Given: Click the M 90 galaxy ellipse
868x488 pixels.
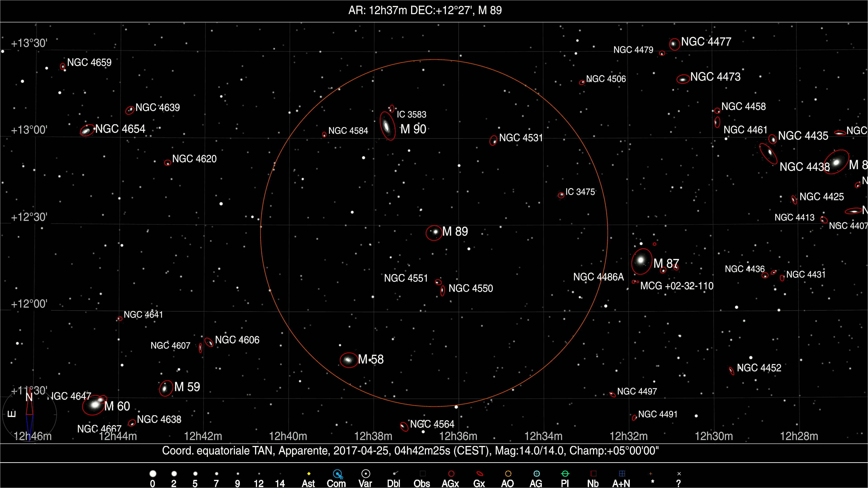Looking at the screenshot, I should [387, 126].
